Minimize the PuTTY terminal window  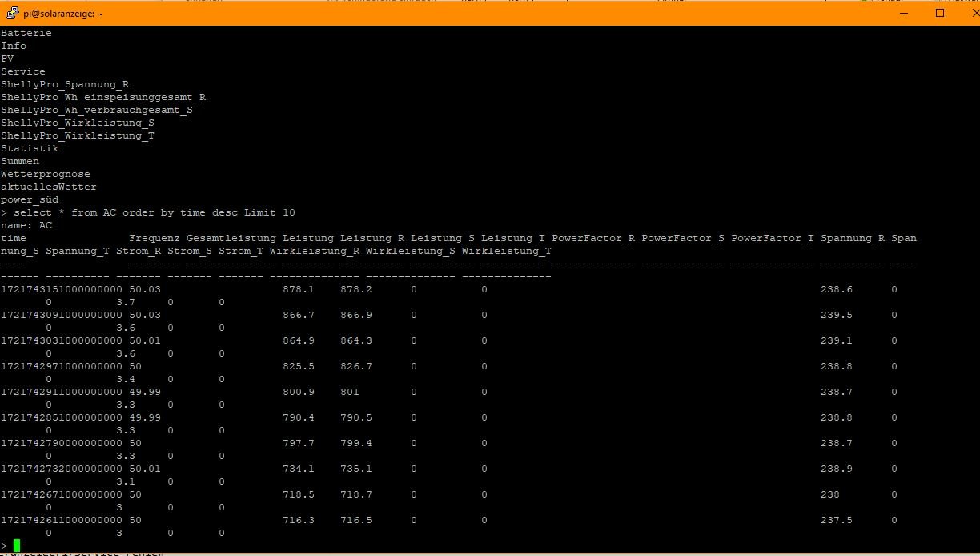tap(902, 13)
